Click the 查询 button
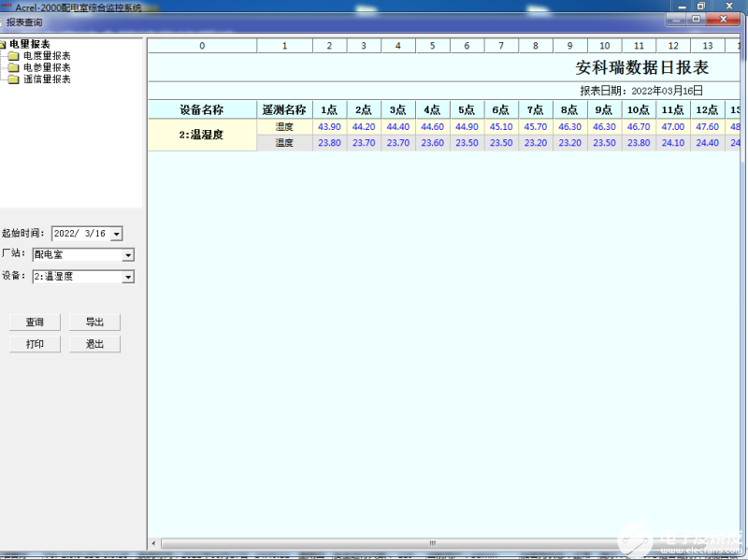 (35, 322)
